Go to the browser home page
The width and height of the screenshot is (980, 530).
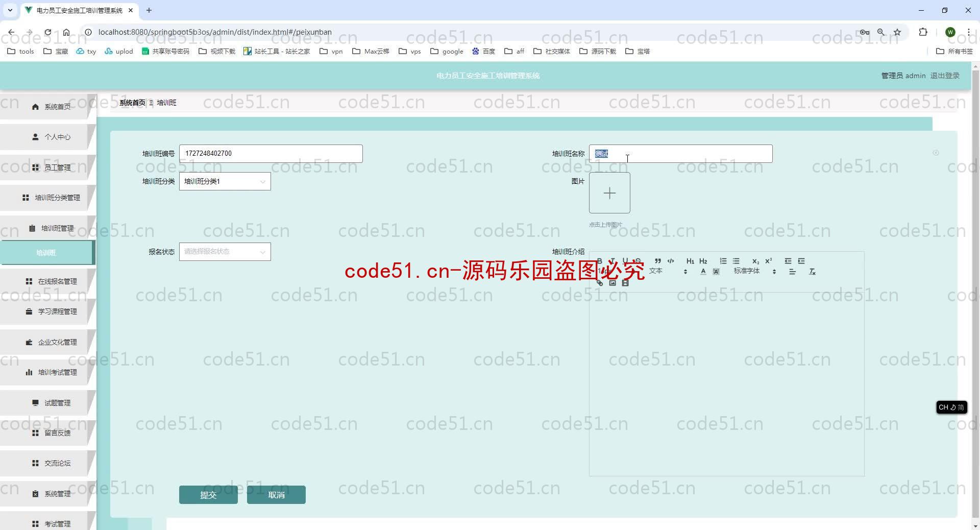point(66,32)
